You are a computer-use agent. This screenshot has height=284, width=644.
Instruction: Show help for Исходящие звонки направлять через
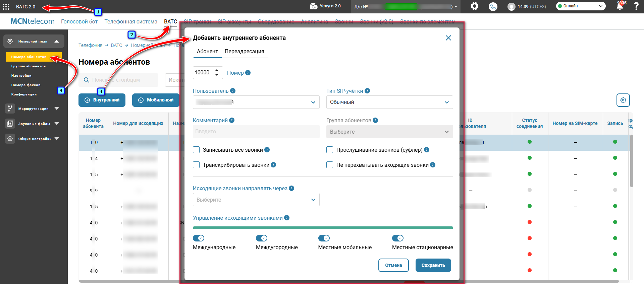coord(291,188)
